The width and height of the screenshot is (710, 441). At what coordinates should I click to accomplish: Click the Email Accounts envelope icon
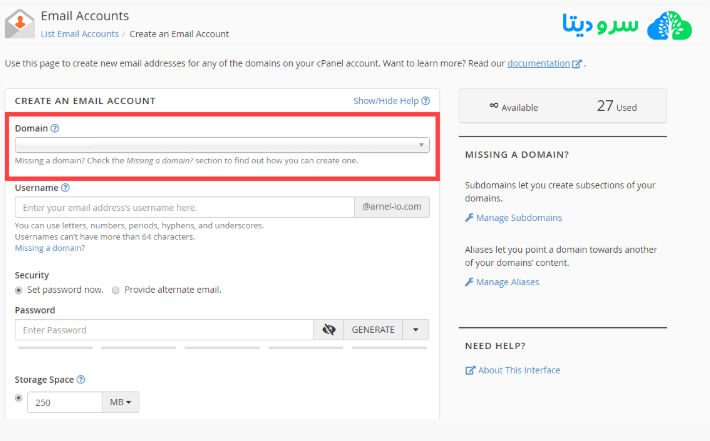[x=20, y=24]
